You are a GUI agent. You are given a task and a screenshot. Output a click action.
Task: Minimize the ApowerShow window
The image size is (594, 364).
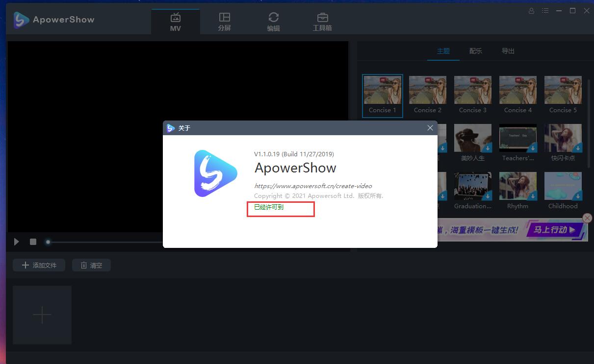[559, 11]
